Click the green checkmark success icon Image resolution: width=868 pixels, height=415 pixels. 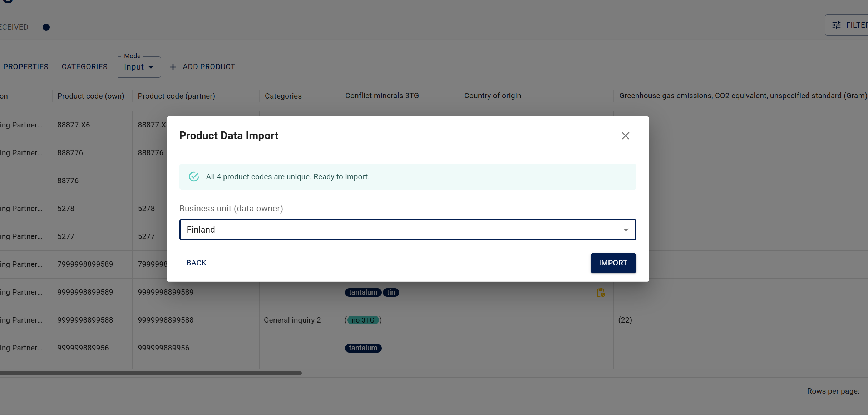click(x=194, y=177)
